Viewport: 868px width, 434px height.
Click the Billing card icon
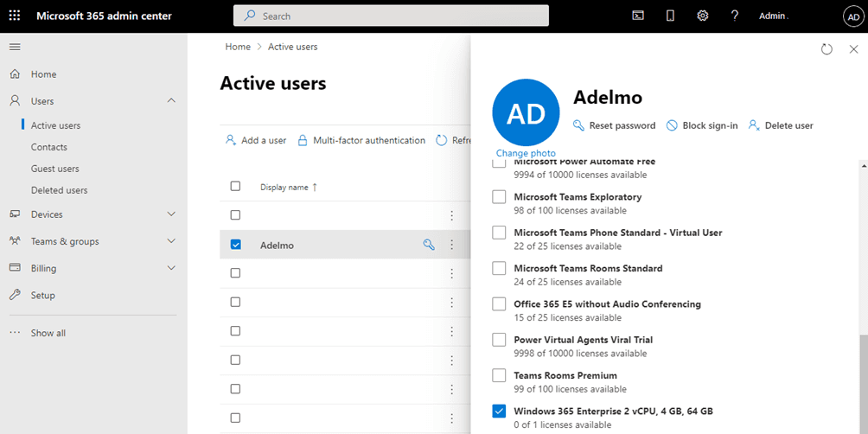[x=15, y=268]
